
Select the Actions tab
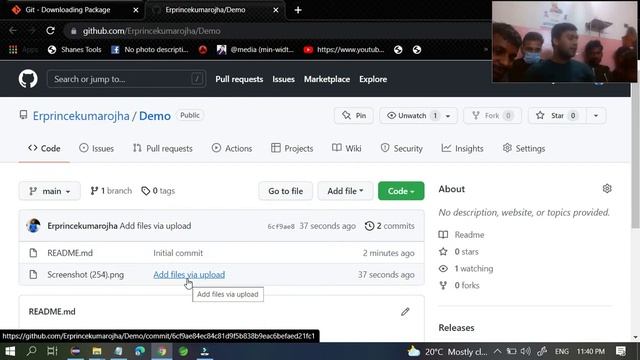[x=232, y=149]
